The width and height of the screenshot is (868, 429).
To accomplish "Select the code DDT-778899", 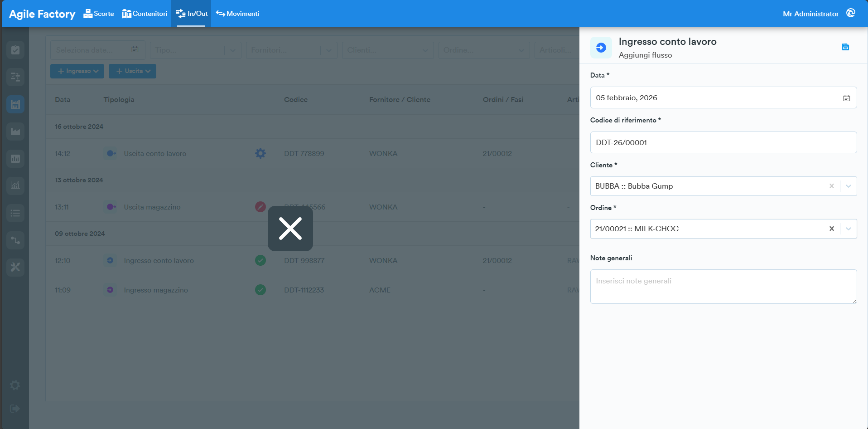I will (x=304, y=154).
